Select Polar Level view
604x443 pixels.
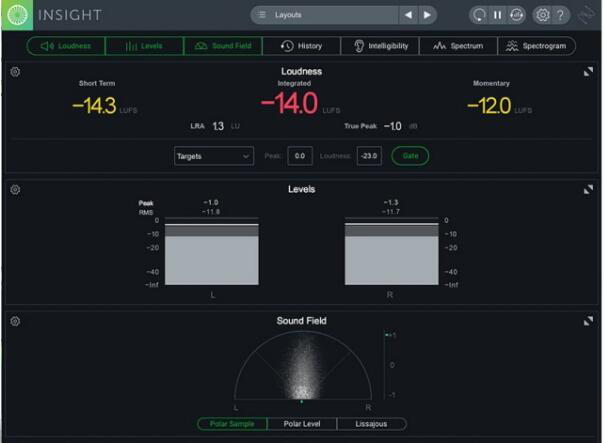tap(302, 424)
